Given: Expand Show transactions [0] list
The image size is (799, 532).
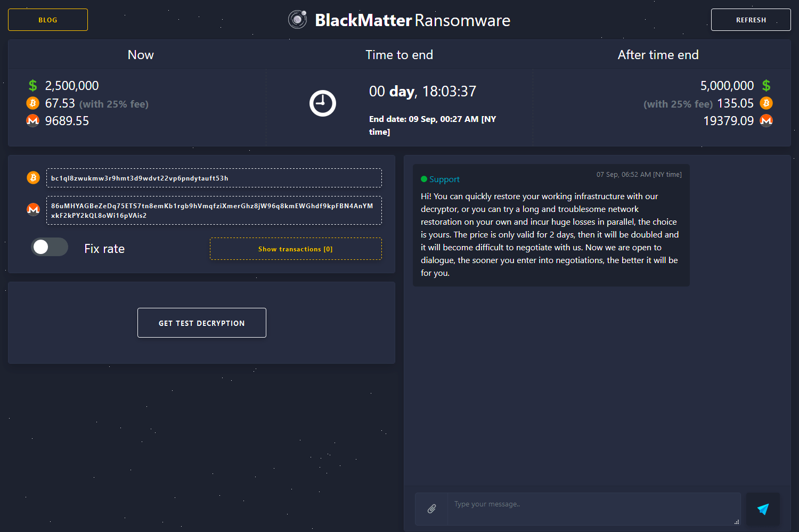Looking at the screenshot, I should coord(296,249).
